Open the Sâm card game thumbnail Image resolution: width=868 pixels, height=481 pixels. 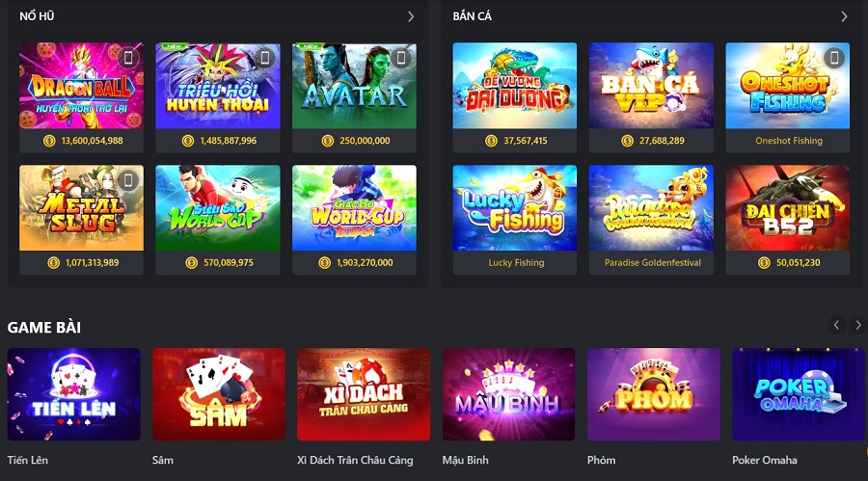click(219, 394)
